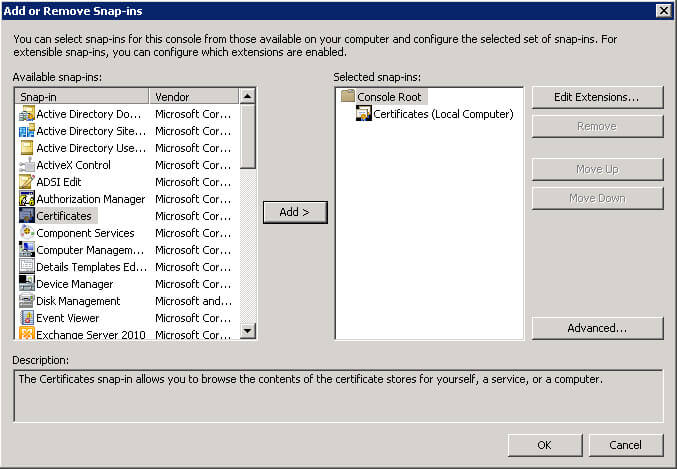Select the Component Services row text
This screenshot has height=469, width=677.
tap(85, 233)
